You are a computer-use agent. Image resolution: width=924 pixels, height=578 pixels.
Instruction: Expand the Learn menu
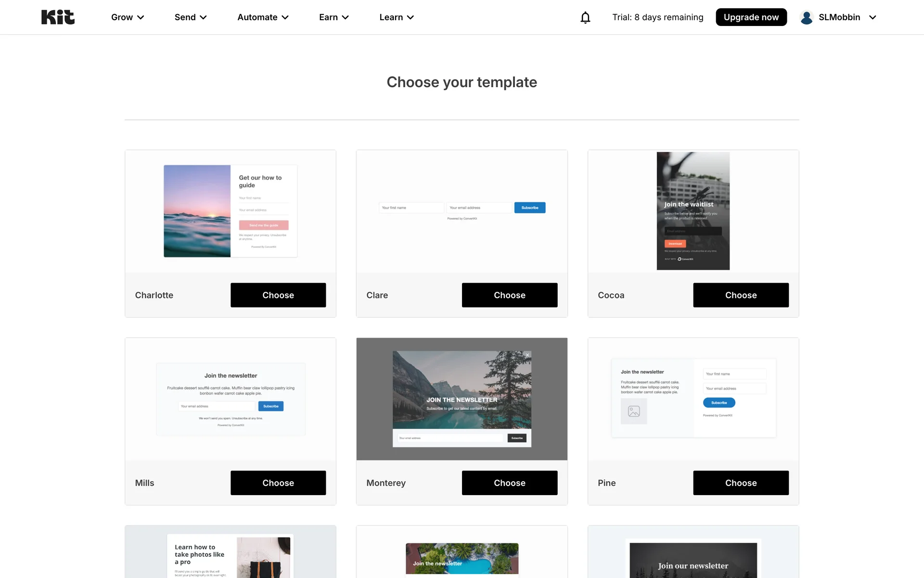397,17
